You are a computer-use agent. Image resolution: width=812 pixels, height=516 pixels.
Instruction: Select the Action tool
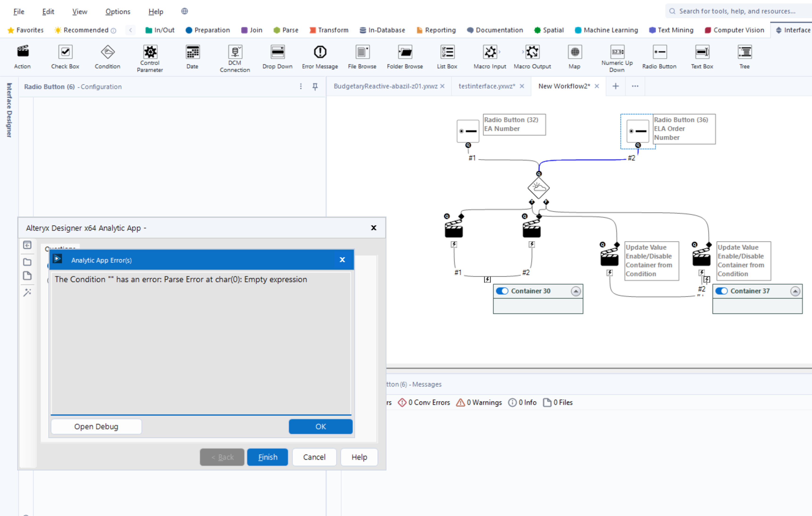pyautogui.click(x=22, y=57)
